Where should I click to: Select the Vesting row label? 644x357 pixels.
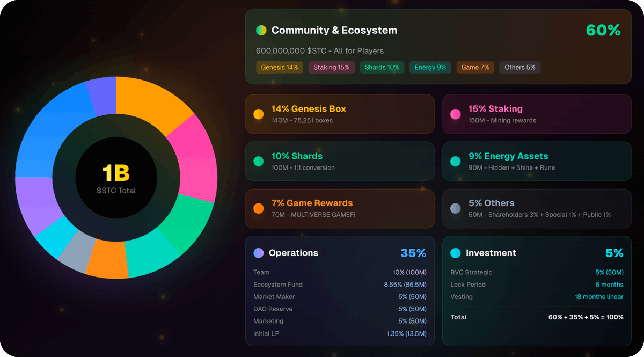click(462, 297)
